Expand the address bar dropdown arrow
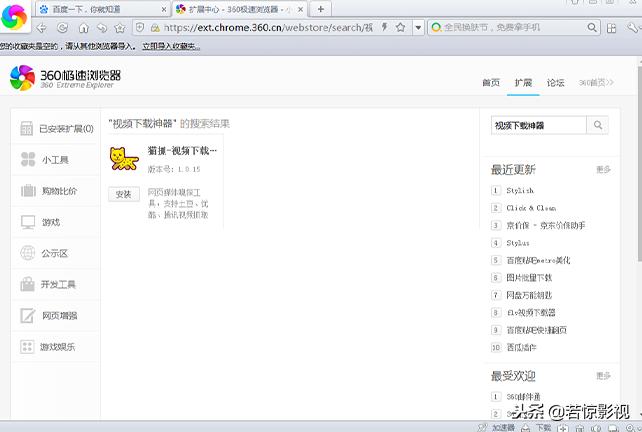This screenshot has width=642, height=432. click(418, 28)
